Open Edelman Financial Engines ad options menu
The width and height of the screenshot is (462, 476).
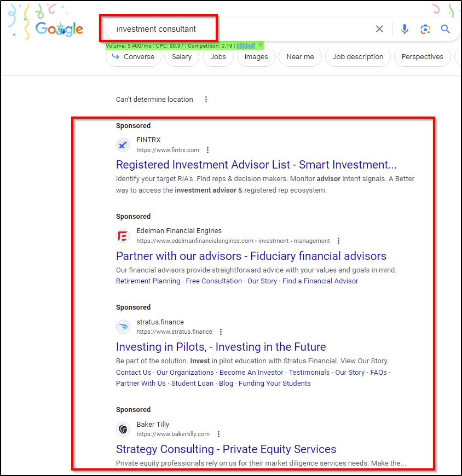coord(338,241)
